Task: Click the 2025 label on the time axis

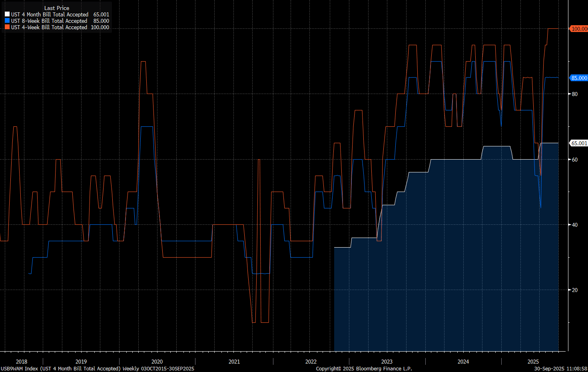Action: (533, 362)
